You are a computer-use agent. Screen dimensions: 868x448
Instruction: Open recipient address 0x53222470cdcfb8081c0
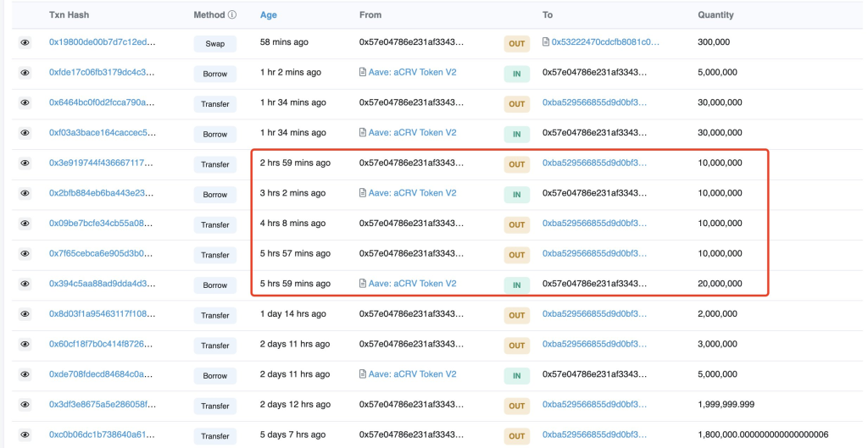coord(605,42)
